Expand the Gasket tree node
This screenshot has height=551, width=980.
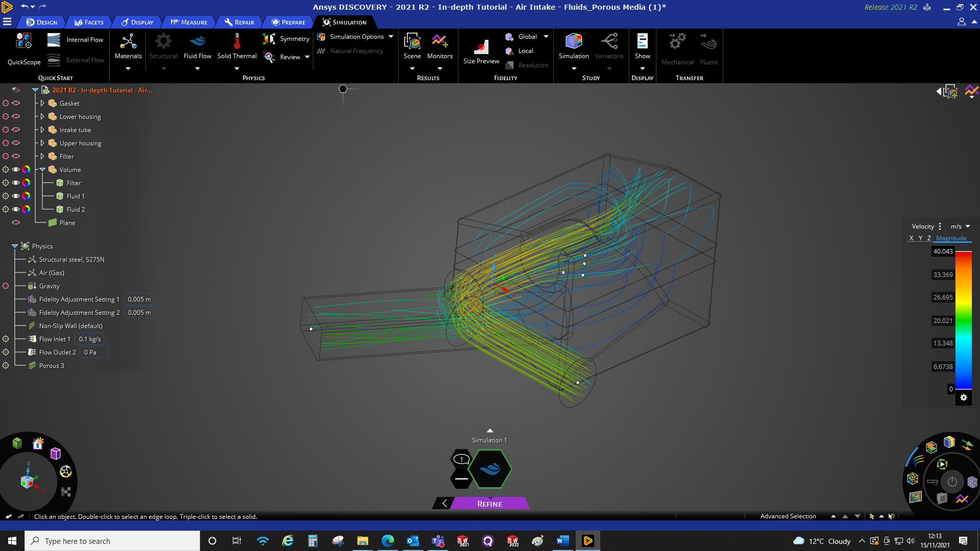[x=42, y=103]
